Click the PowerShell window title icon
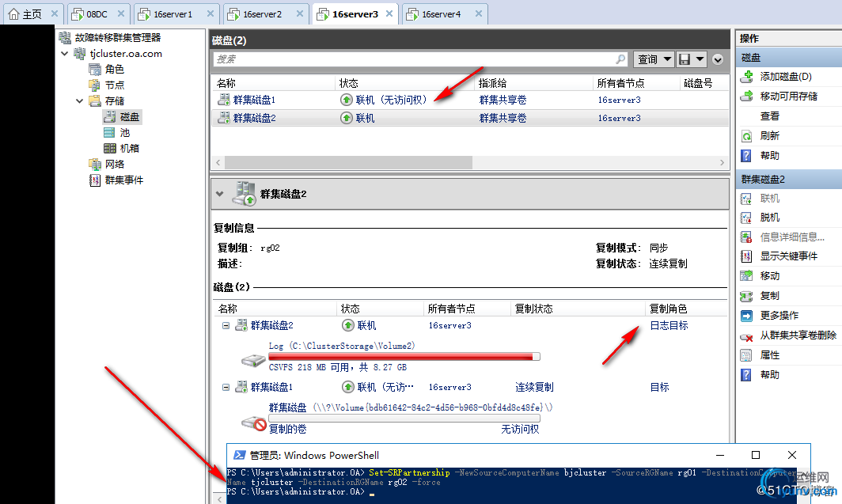This screenshot has width=842, height=504. (240, 455)
